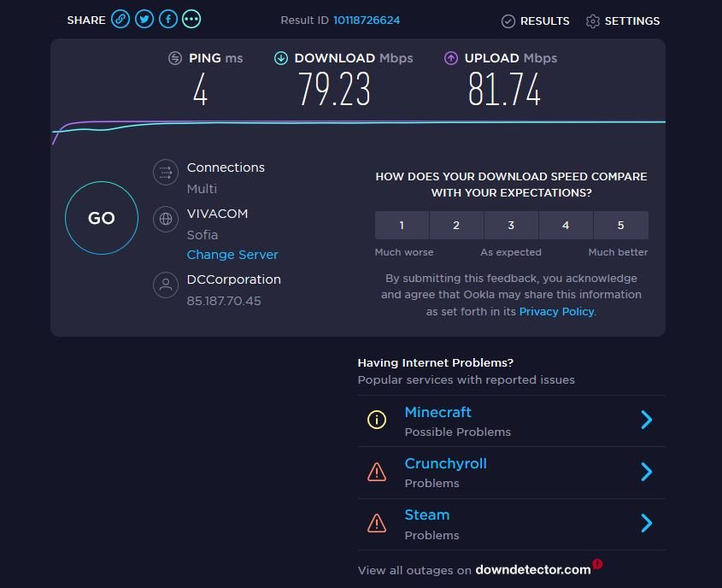Click Crunchyroll warning triangle icon

pos(377,472)
